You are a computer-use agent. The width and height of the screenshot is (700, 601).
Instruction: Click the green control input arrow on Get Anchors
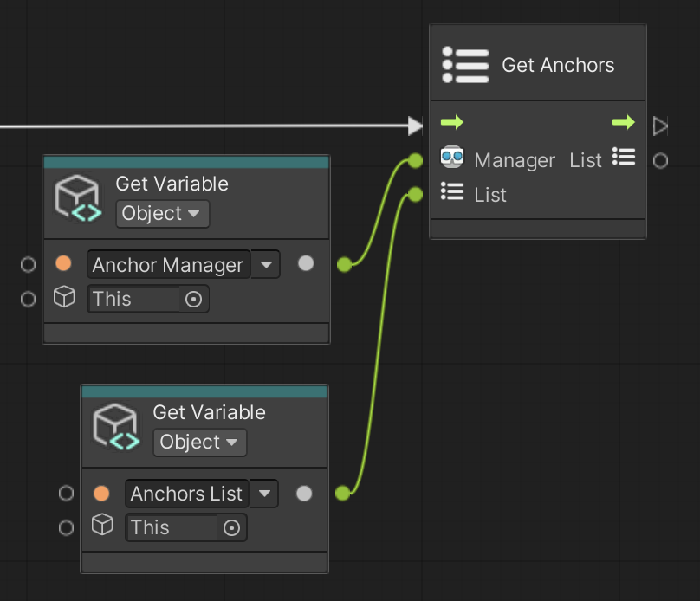coord(452,123)
